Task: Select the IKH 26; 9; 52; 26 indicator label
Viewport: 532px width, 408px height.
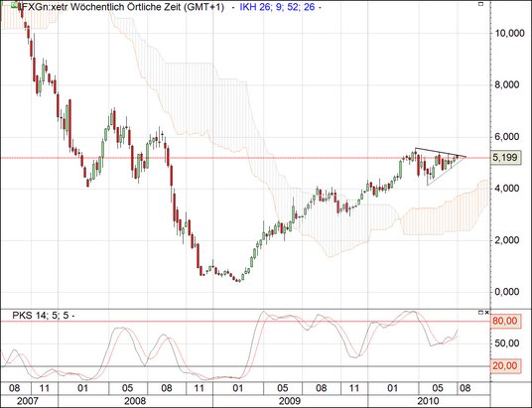Action: (x=277, y=6)
